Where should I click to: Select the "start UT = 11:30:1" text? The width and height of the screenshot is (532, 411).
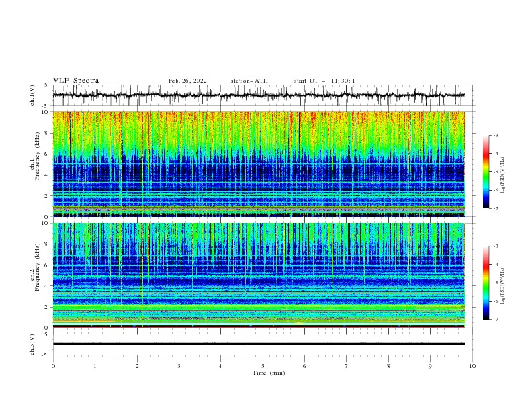click(x=324, y=81)
